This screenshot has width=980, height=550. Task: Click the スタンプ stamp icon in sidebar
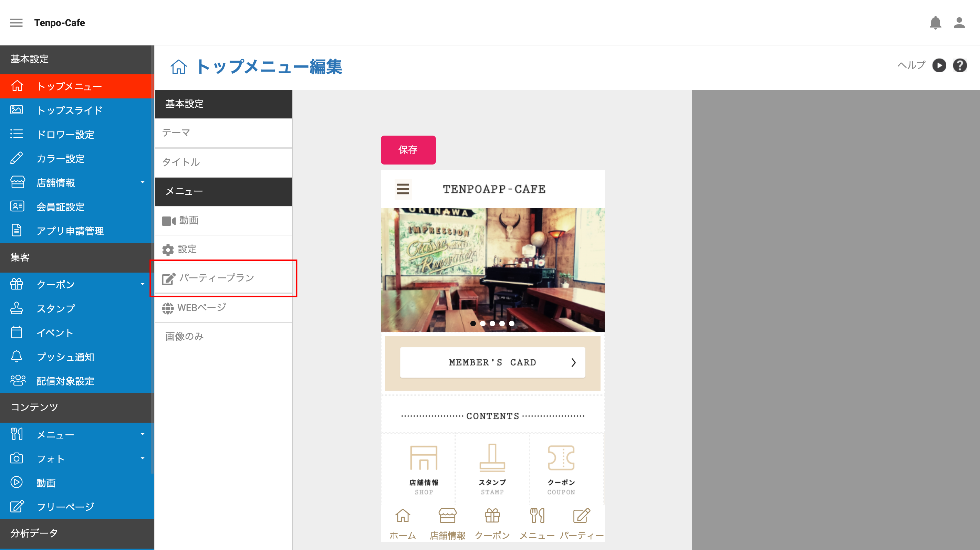(17, 308)
